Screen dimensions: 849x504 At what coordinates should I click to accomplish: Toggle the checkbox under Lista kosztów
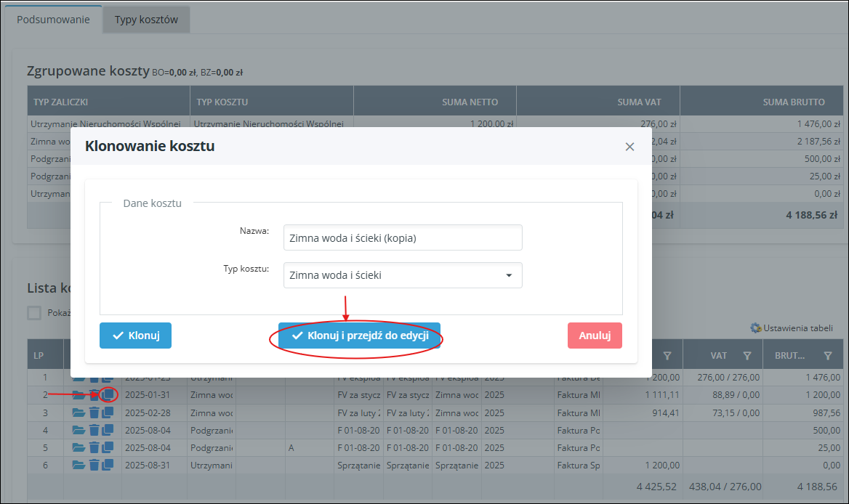pos(34,313)
